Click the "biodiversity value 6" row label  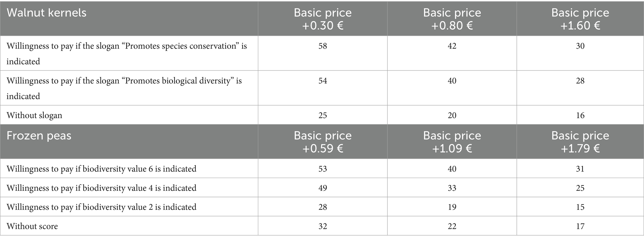pos(101,169)
